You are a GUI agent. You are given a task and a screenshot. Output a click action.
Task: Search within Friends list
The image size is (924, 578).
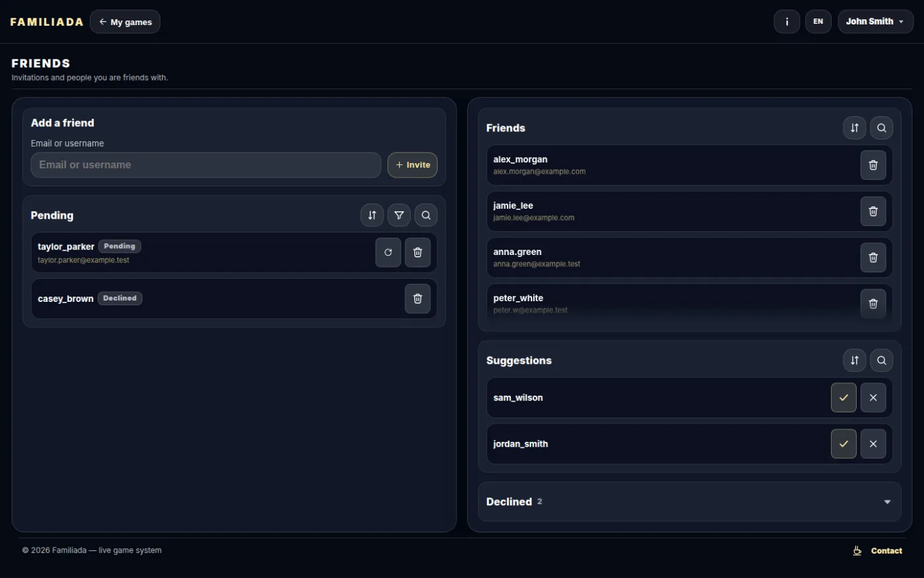point(882,128)
